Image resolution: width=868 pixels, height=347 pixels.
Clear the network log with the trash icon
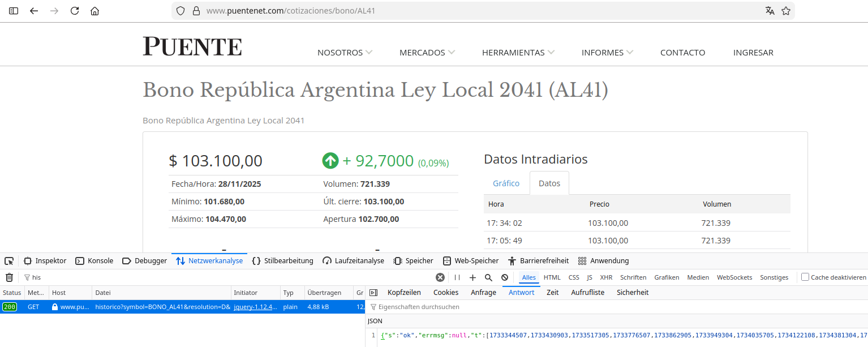click(x=9, y=277)
